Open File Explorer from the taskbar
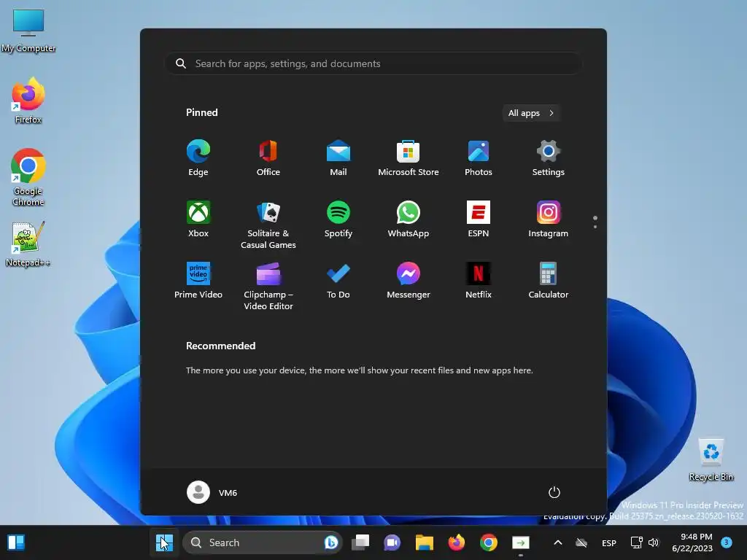Screen dimensions: 747x560 [x=424, y=542]
